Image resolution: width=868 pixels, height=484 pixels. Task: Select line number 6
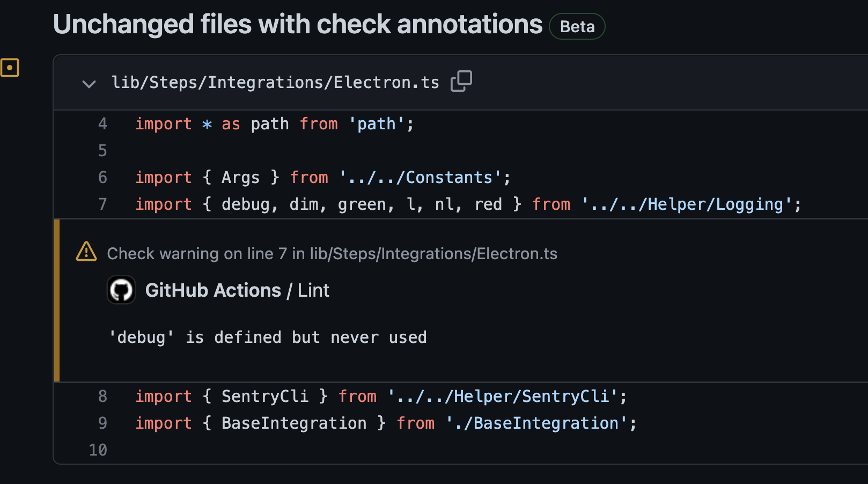click(102, 178)
